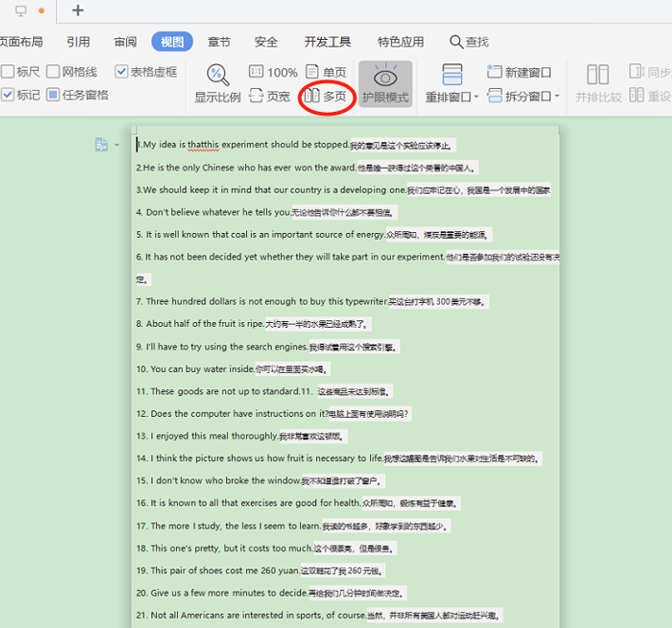Viewport: 672px width, 628px height.
Task: Add a new tab with plus button
Action: [x=78, y=10]
